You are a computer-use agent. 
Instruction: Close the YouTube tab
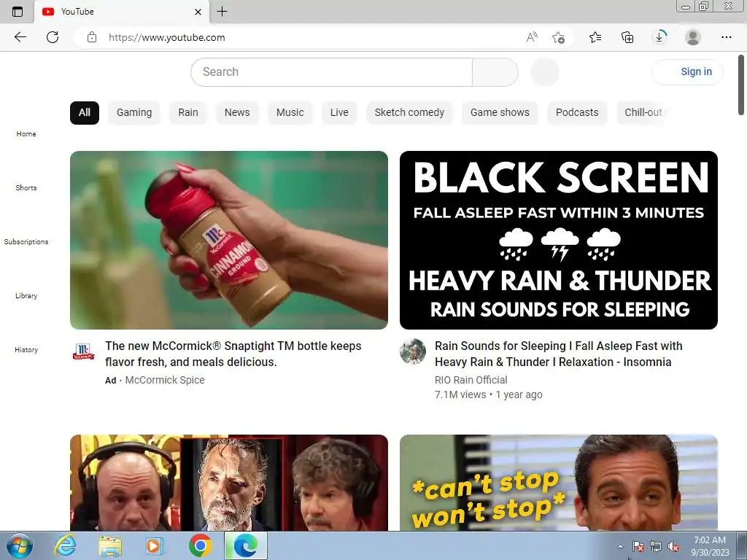198,12
